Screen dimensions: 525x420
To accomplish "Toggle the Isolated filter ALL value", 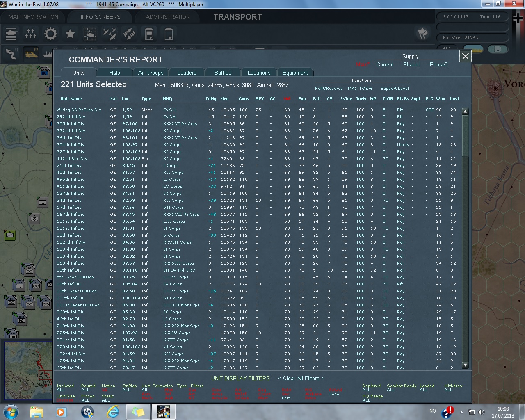I will (61, 390).
